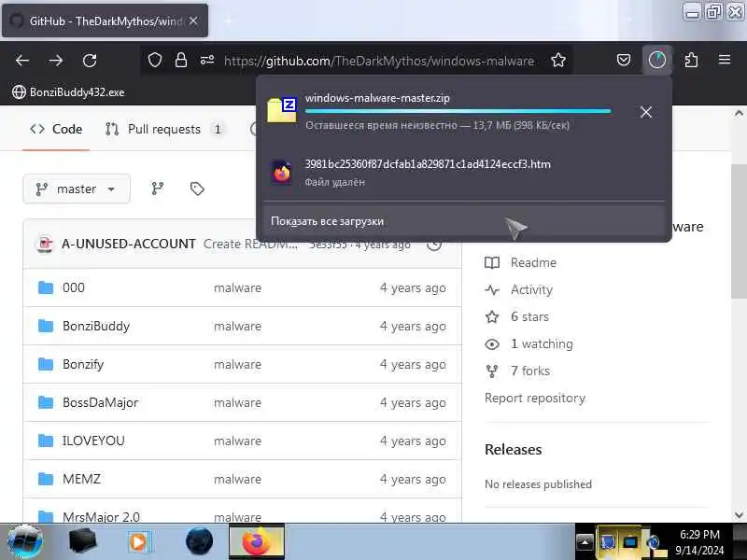Open the ILOVEYOU folder

point(94,441)
